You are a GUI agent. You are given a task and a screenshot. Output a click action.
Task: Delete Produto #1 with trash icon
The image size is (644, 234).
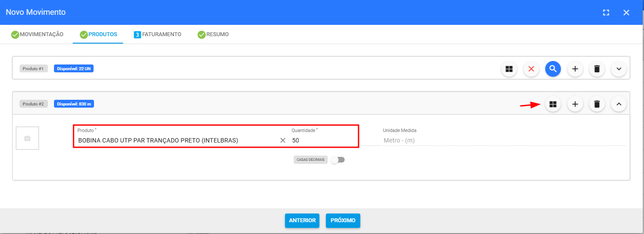pyautogui.click(x=597, y=69)
